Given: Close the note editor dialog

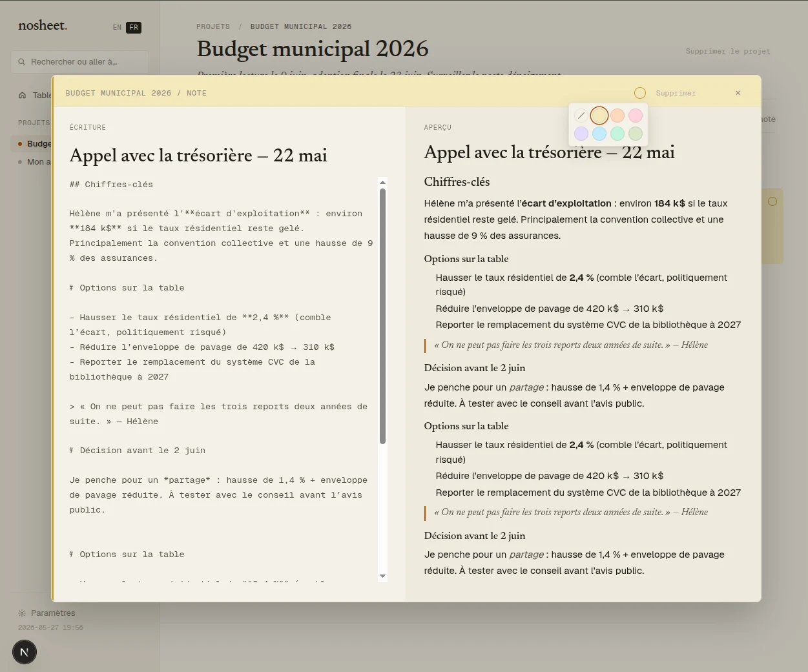Looking at the screenshot, I should [738, 93].
